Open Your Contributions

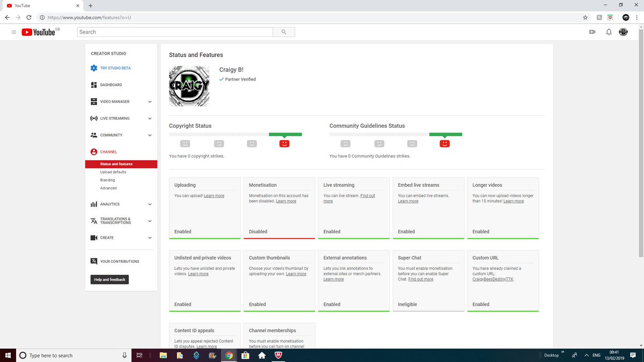click(x=120, y=262)
